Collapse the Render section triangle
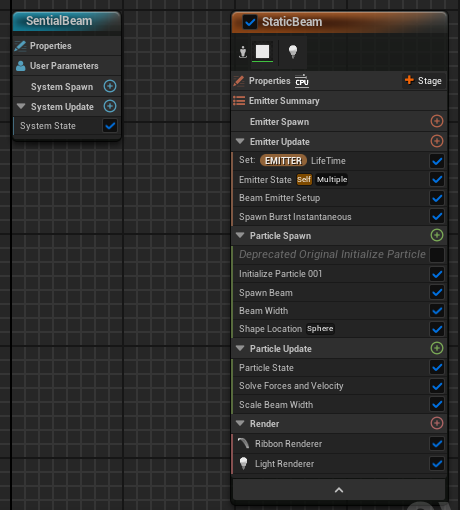The width and height of the screenshot is (460, 510). (x=240, y=423)
